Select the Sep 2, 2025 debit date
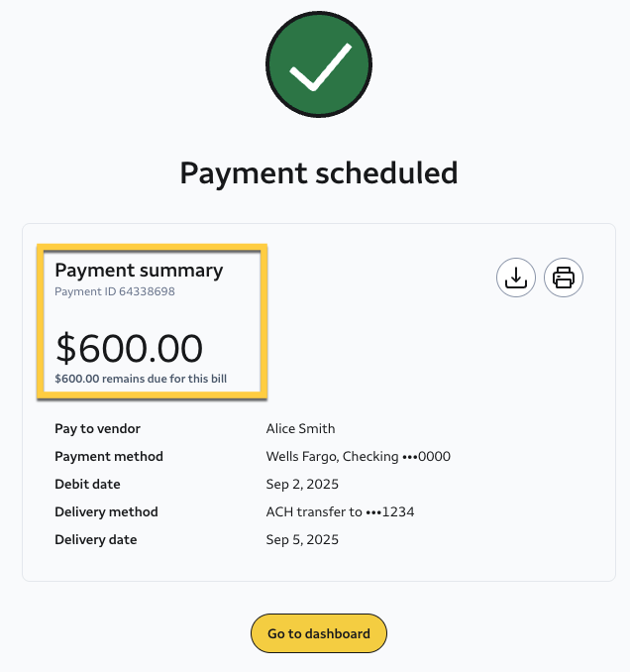Screen dimensions: 630x672 (302, 485)
